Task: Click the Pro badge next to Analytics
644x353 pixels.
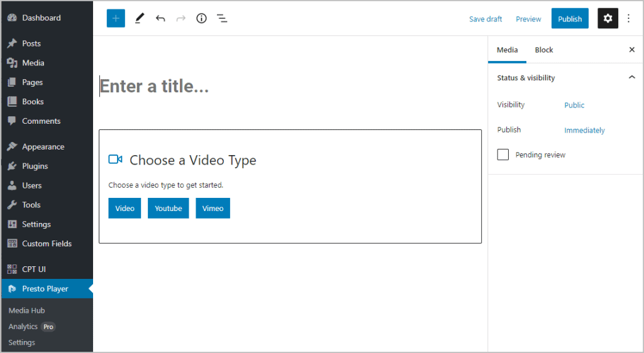Action: [48, 327]
